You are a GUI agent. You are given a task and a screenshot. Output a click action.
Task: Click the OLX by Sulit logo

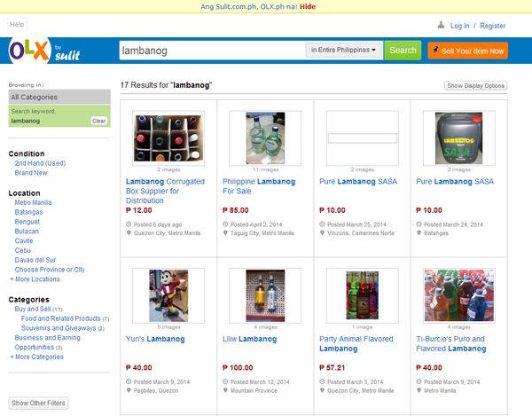[x=44, y=51]
